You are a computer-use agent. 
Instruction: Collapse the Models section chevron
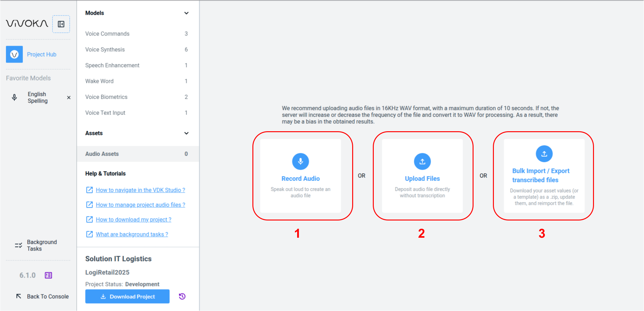(186, 13)
